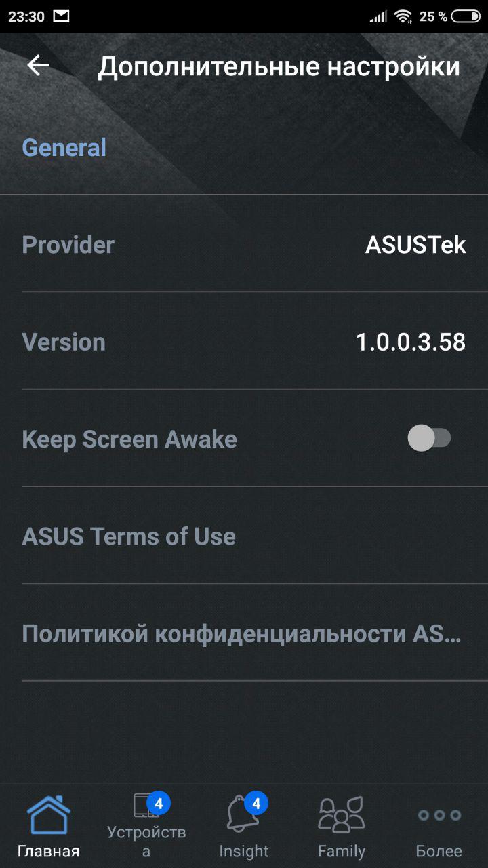Tap the Provider row label
This screenshot has width=488, height=868.
click(x=68, y=245)
